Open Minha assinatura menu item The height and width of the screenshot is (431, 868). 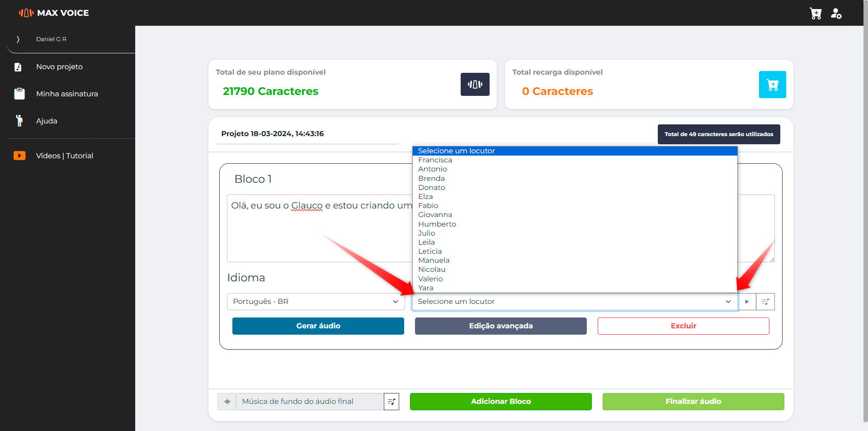tap(67, 94)
